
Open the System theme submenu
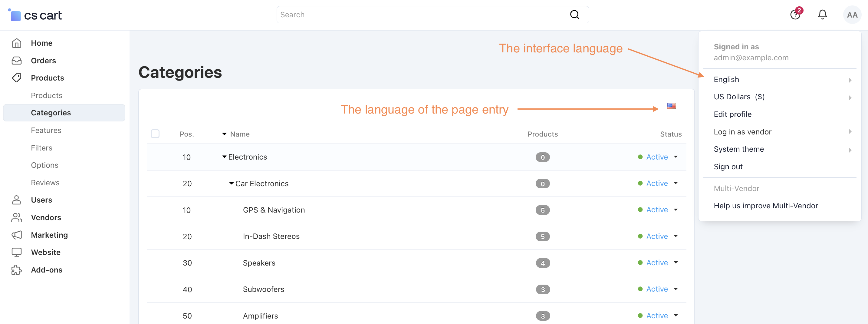click(780, 149)
